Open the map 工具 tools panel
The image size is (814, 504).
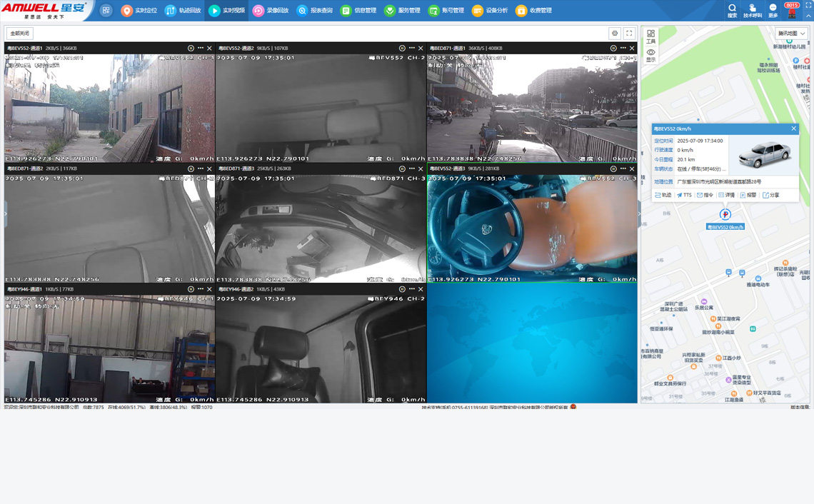650,36
